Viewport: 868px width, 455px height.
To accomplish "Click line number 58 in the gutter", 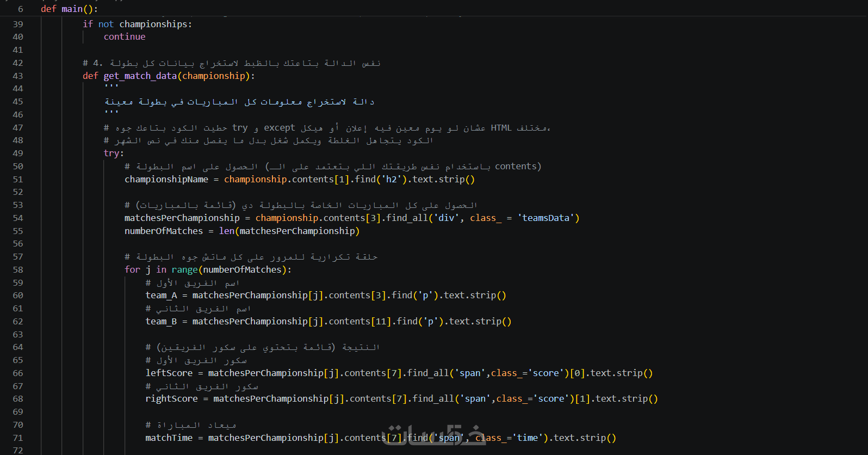I will pyautogui.click(x=18, y=269).
